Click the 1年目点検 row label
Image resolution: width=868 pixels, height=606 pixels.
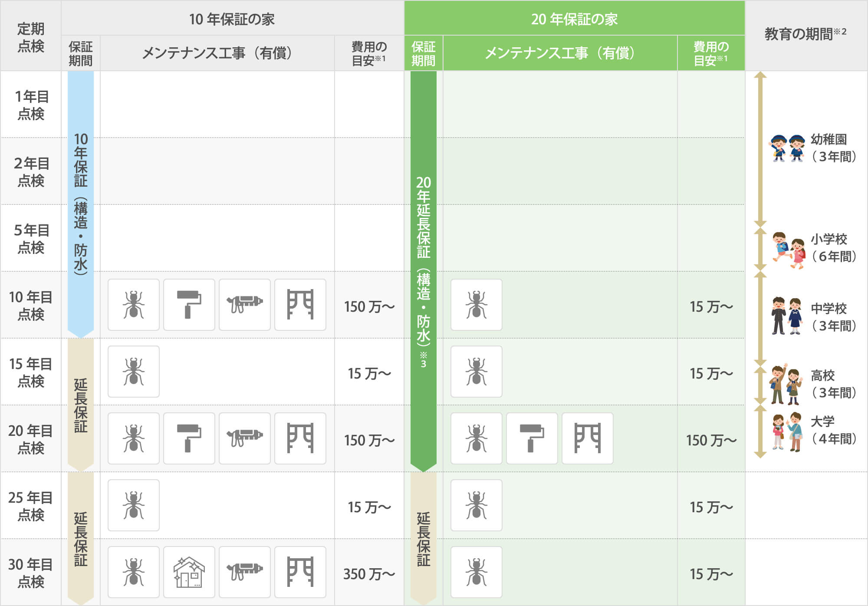click(x=31, y=105)
